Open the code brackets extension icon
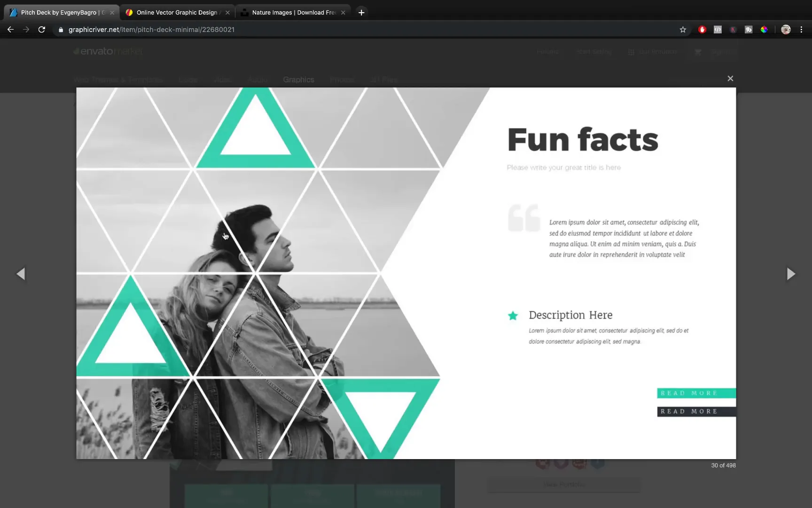This screenshot has height=508, width=812. click(x=718, y=29)
